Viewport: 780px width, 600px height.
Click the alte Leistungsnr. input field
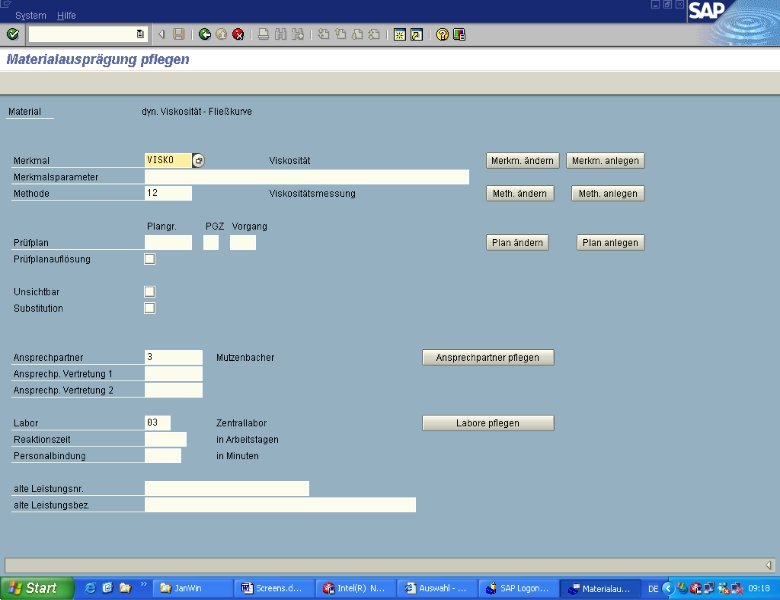coord(227,489)
